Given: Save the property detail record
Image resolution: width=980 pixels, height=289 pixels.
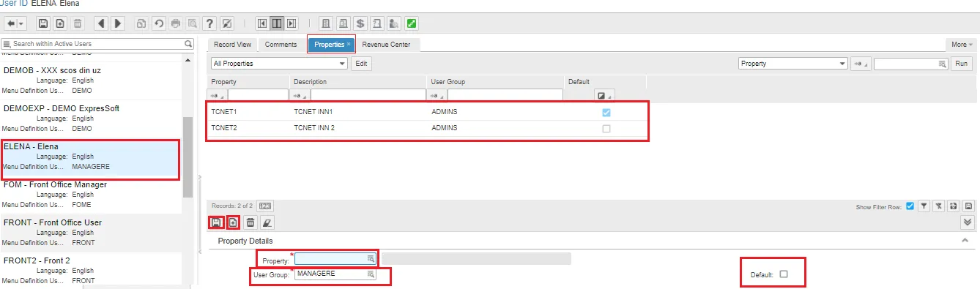Looking at the screenshot, I should pos(216,222).
